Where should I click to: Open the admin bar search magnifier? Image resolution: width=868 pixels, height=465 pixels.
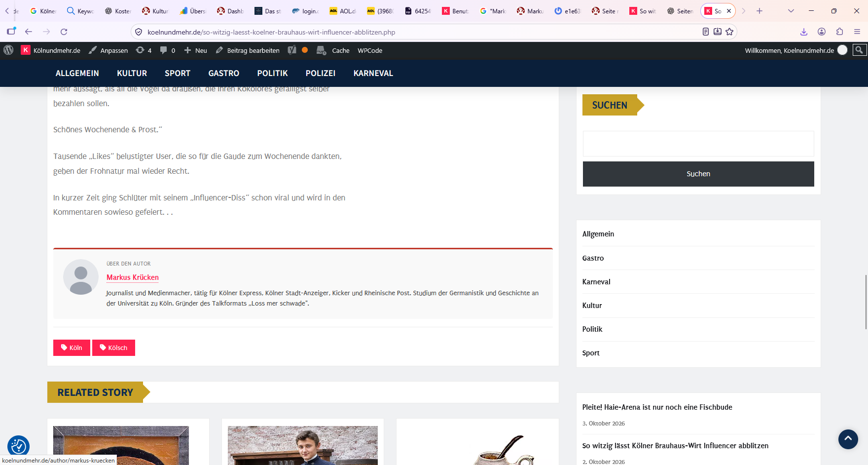tap(860, 50)
